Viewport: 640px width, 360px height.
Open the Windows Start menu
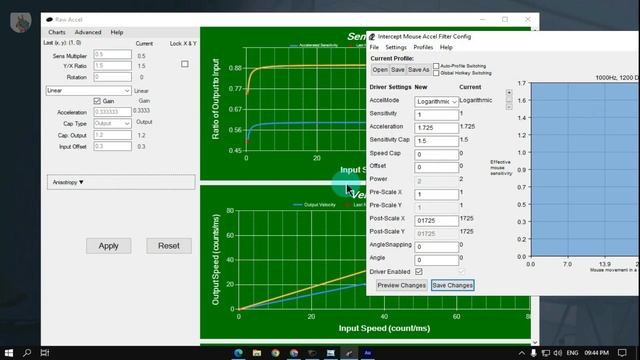tap(9, 353)
